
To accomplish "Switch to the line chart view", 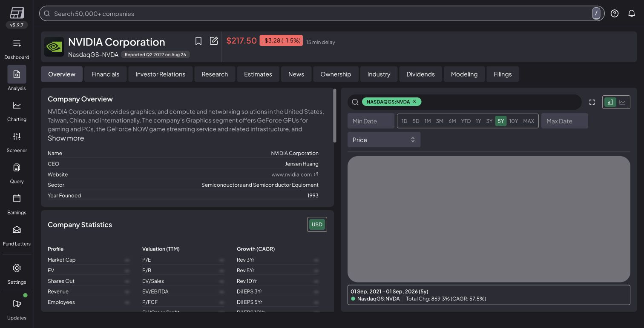I will [x=622, y=102].
